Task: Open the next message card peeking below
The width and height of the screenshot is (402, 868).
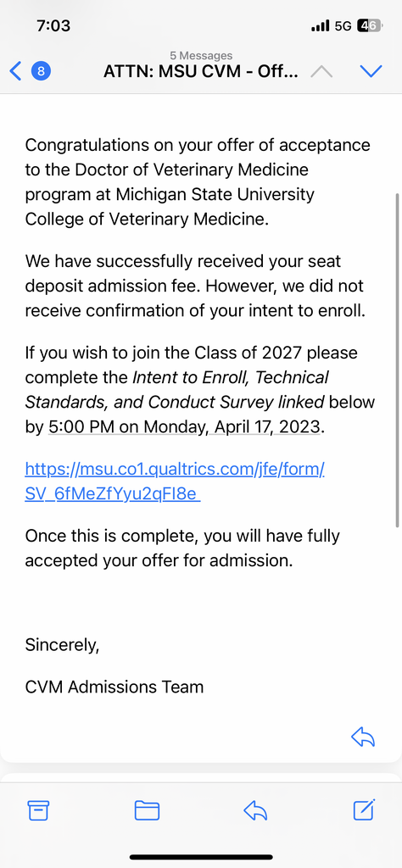Action: (201, 777)
